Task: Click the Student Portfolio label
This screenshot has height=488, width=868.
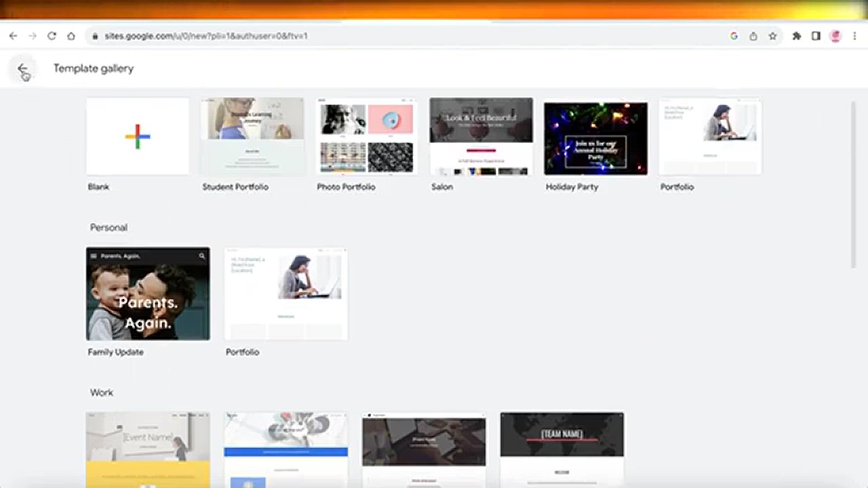Action: [x=235, y=187]
